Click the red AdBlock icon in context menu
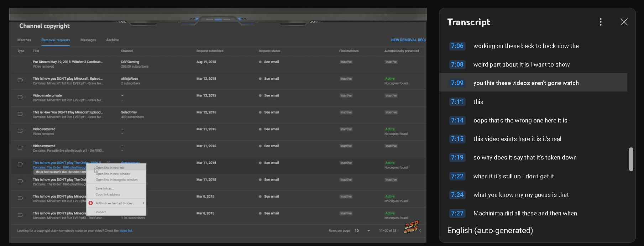Image resolution: width=644 pixels, height=246 pixels. (x=91, y=203)
